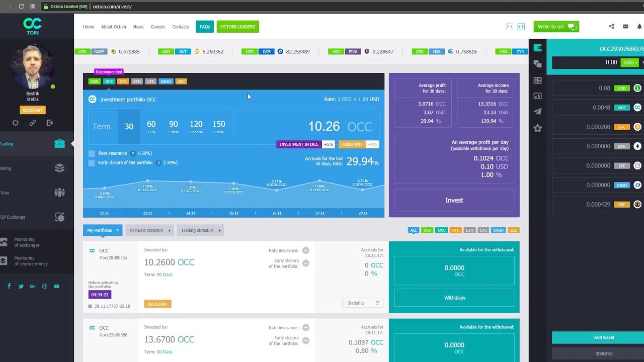This screenshot has height=362, width=644.
Task: Open the News menu item
Action: click(x=138, y=27)
